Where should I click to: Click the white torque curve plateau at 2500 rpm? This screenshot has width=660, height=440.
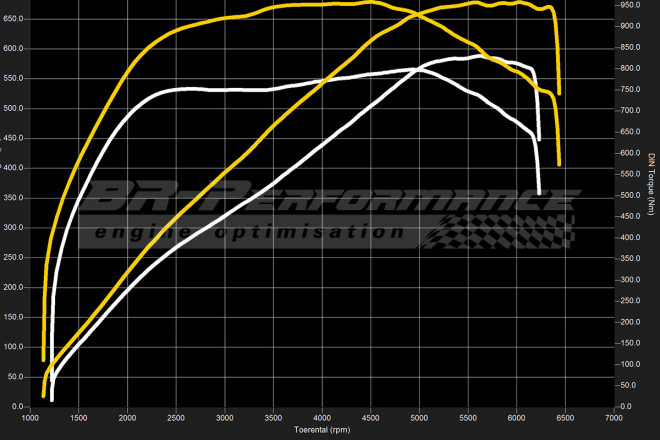tap(176, 89)
